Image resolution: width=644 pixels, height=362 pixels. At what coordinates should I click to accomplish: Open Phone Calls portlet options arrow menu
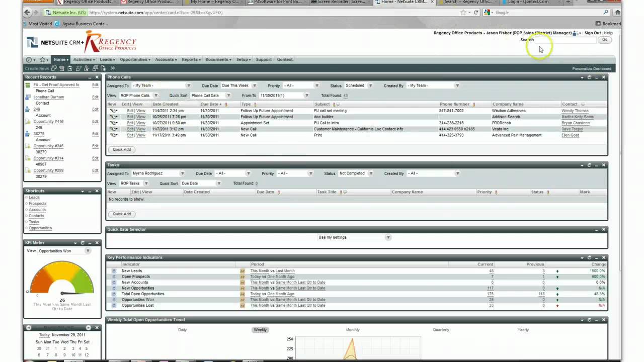tap(582, 77)
